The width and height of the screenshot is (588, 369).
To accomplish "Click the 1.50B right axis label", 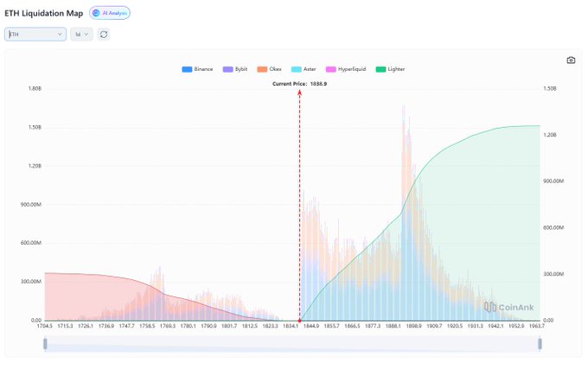I will (550, 89).
